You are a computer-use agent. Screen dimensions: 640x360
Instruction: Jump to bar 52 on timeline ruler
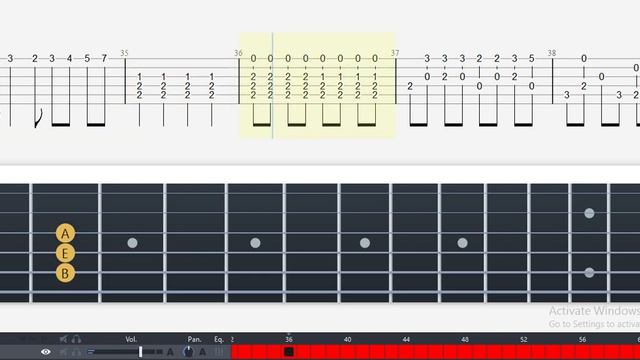click(x=524, y=339)
